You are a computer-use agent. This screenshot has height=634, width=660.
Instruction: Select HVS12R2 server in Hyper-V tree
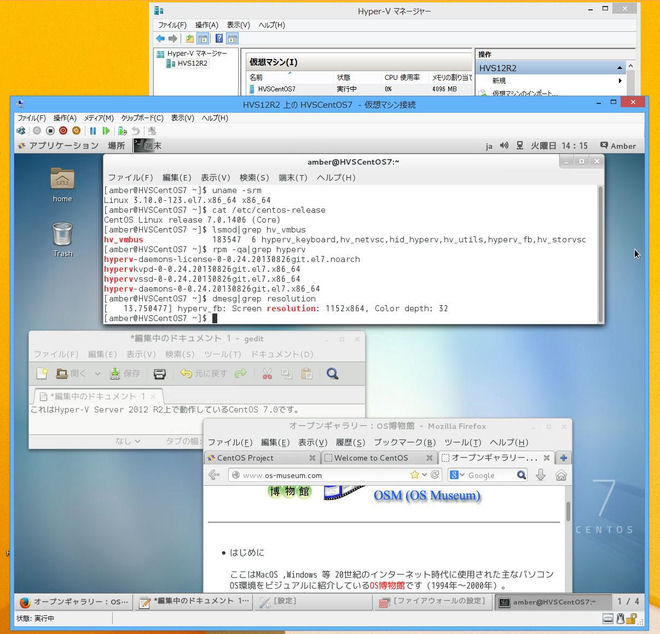187,63
